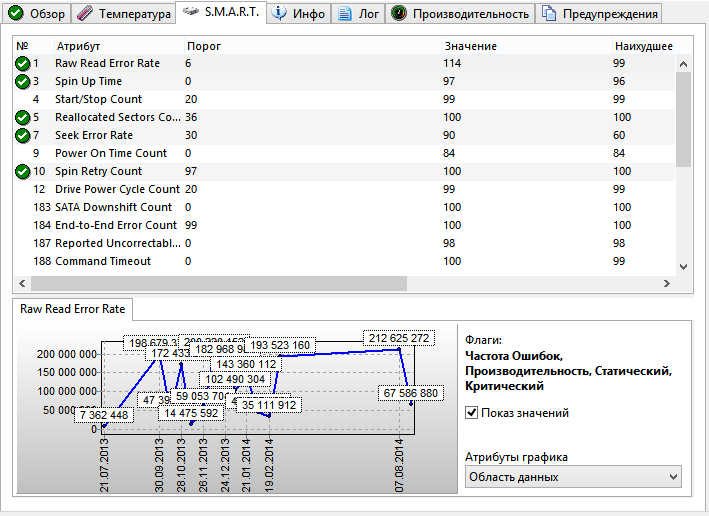Click the 193 523 160 graph value label

280,345
